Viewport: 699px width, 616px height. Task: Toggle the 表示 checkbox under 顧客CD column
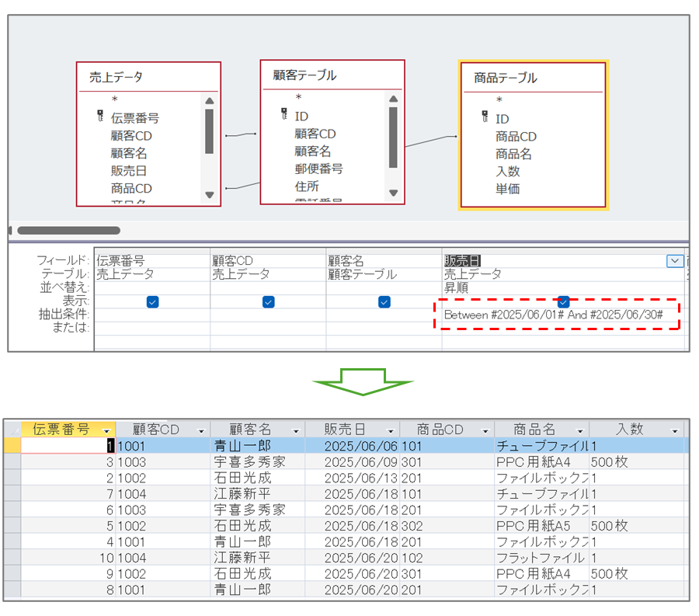click(268, 302)
